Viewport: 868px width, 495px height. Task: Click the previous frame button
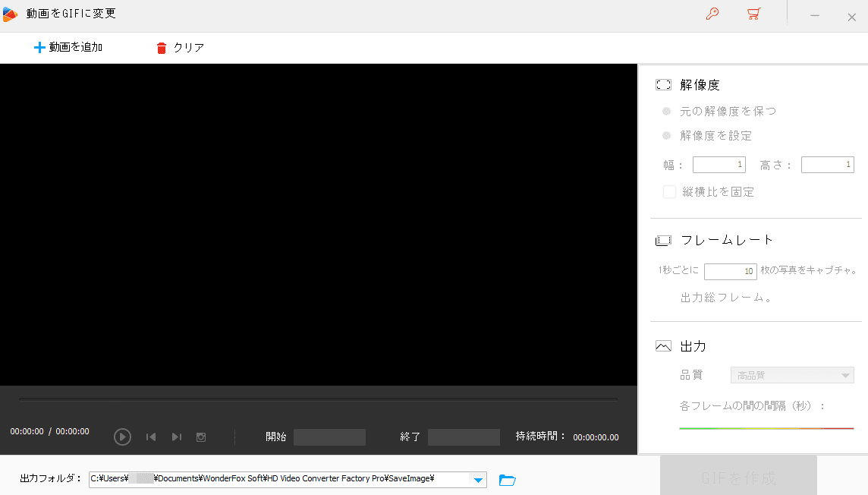pyautogui.click(x=150, y=437)
